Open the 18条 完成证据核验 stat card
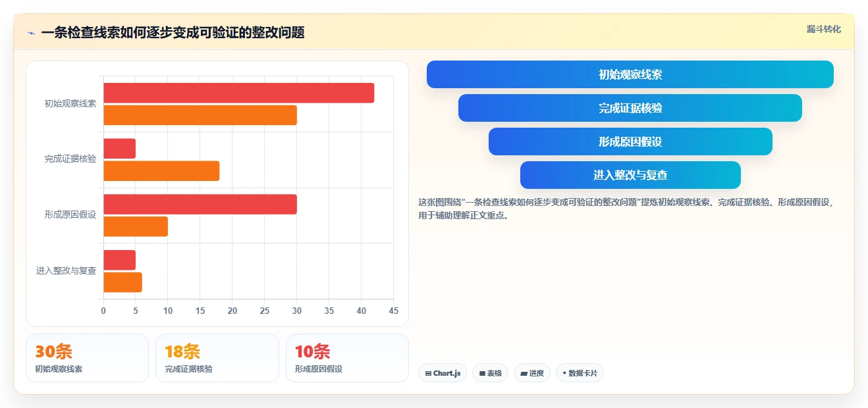This screenshot has height=408, width=868. click(x=217, y=358)
